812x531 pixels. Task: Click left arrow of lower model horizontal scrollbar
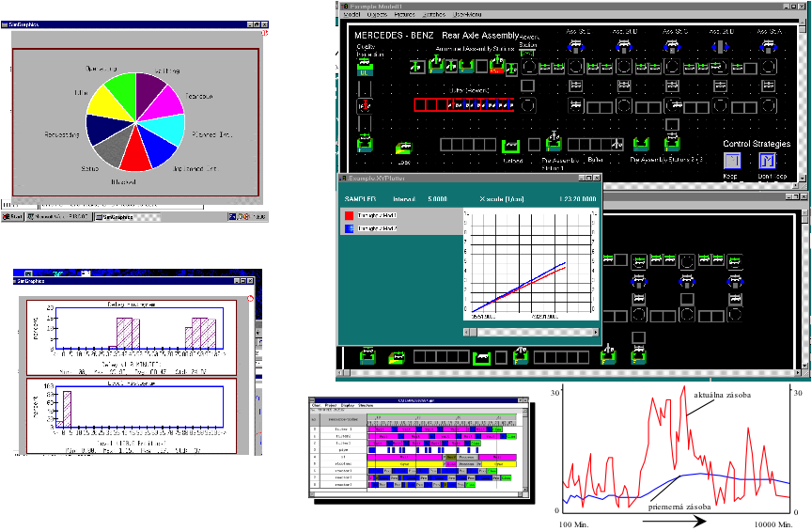(339, 372)
